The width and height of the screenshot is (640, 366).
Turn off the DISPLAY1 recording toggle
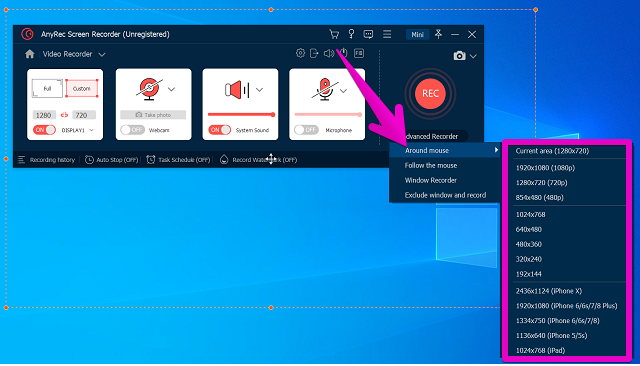44,130
